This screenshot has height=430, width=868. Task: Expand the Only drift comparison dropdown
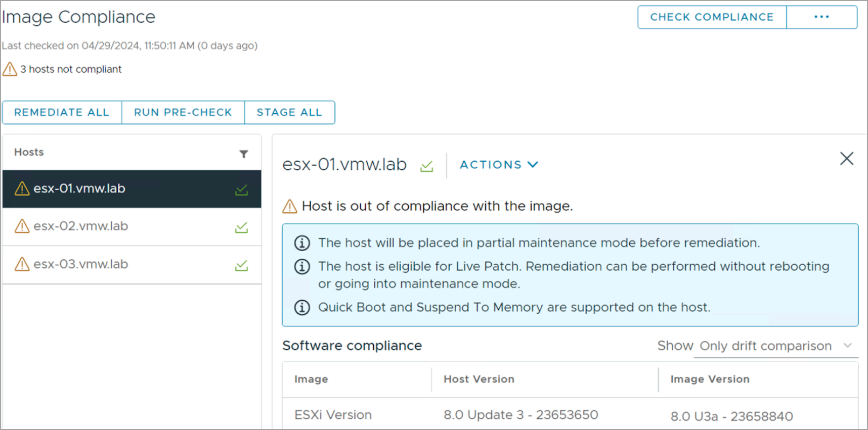[776, 346]
